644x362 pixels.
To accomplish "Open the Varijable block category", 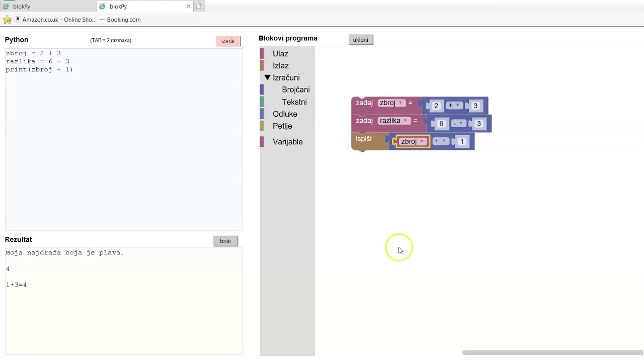I will click(288, 142).
